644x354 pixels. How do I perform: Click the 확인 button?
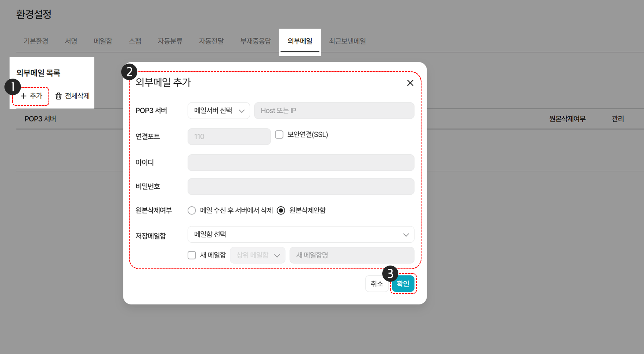[x=403, y=283]
